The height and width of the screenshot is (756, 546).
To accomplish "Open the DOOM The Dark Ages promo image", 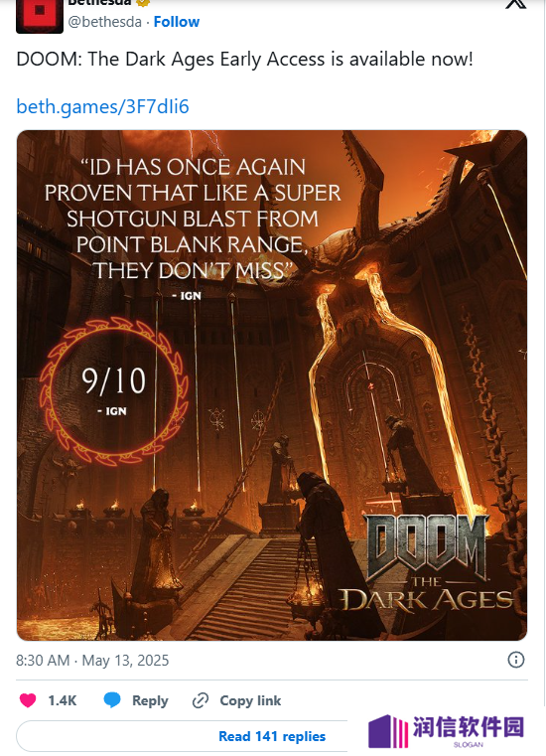I will 272,385.
